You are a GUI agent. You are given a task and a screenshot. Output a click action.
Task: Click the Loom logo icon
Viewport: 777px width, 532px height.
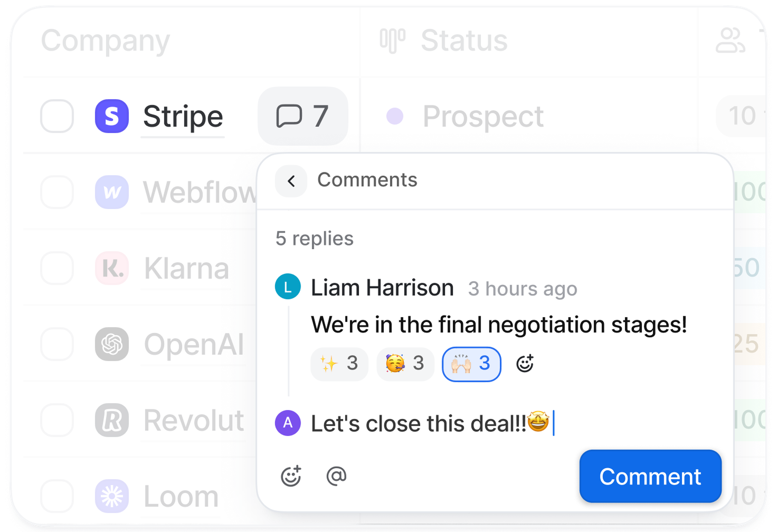112,496
